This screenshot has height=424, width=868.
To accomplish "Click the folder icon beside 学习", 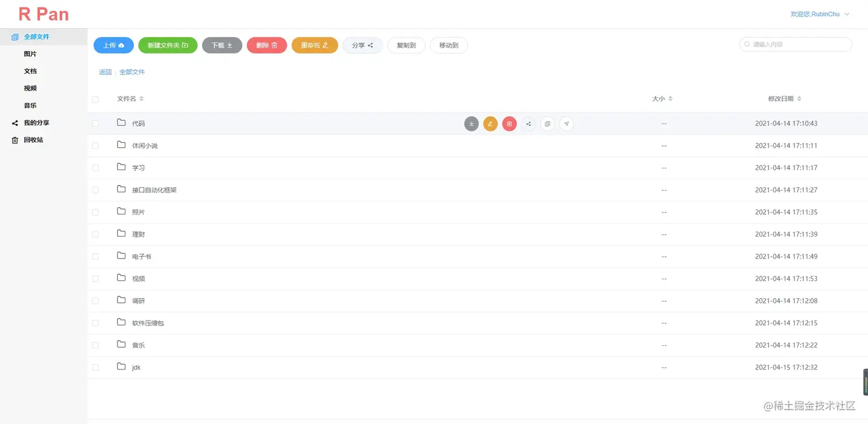I will [x=121, y=167].
